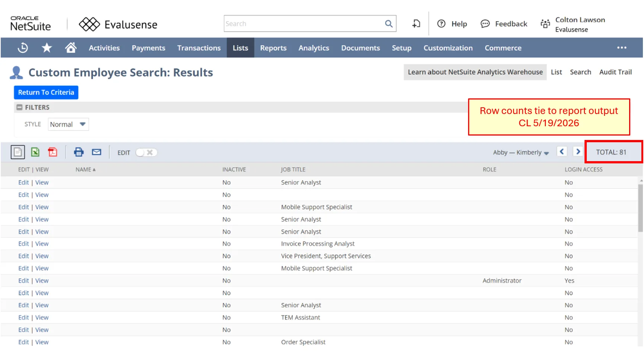This screenshot has width=644, height=352.
Task: Click Edit on the Order Specialist row
Action: coord(23,342)
